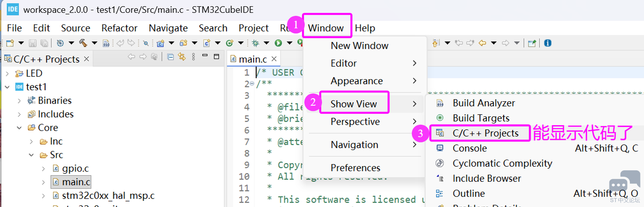Open the Help menu
The width and height of the screenshot is (644, 207).
365,28
